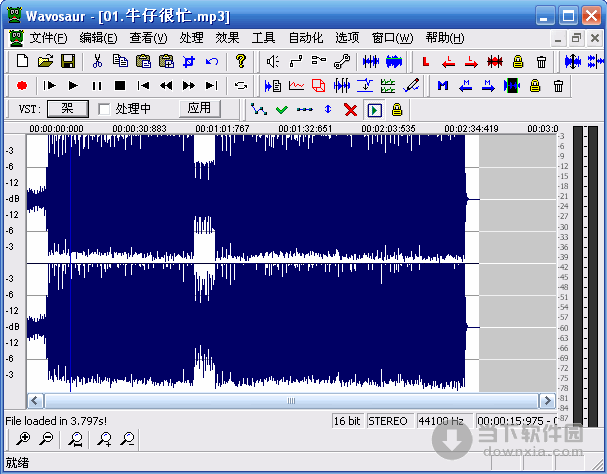Toggle loop playback mode
Screen dimensions: 607x474
point(241,85)
